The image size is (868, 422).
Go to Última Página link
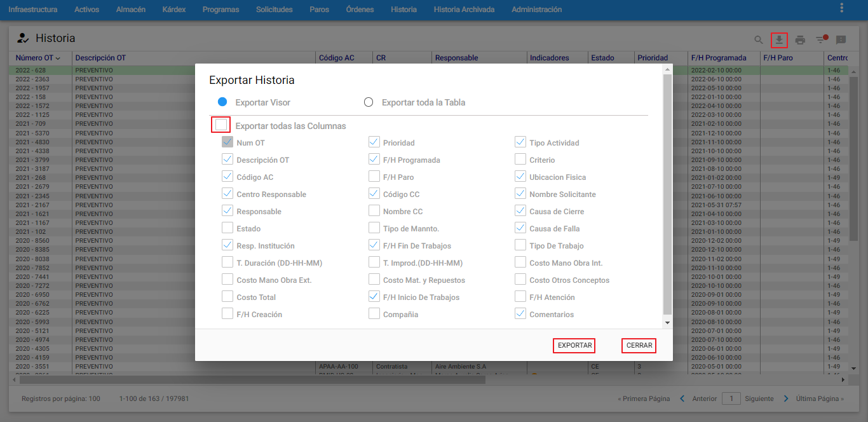coord(820,398)
